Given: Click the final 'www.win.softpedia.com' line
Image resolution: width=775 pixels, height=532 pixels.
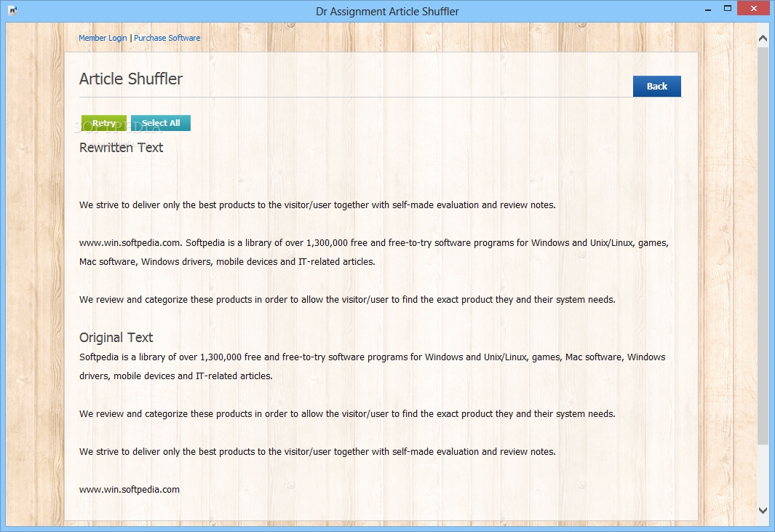Looking at the screenshot, I should pyautogui.click(x=130, y=490).
